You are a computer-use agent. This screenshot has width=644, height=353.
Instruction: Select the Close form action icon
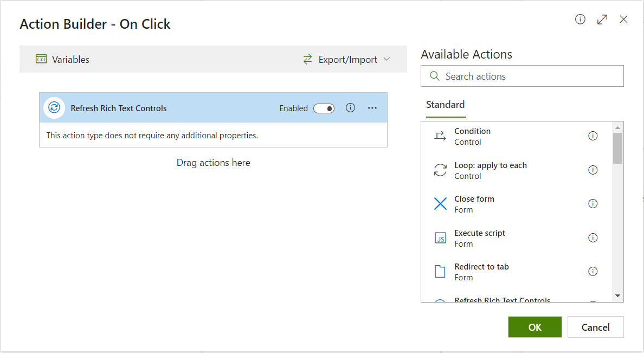[440, 203]
